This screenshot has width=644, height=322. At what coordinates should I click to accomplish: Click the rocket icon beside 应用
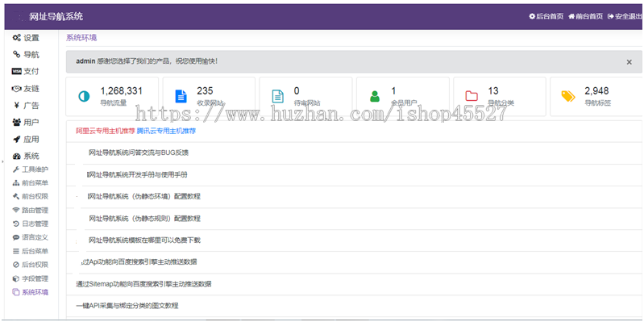[x=16, y=139]
